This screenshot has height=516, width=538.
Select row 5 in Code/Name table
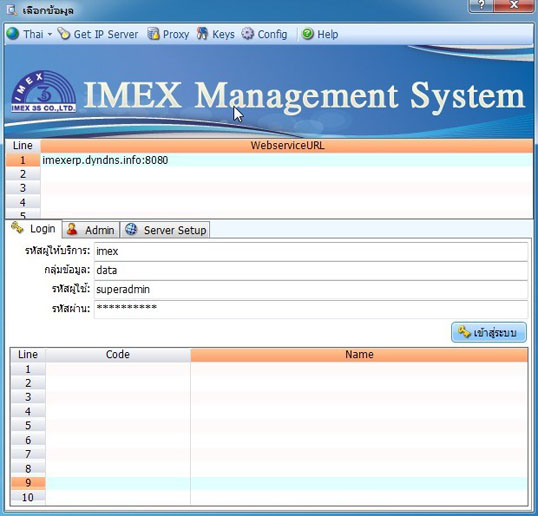(x=269, y=426)
